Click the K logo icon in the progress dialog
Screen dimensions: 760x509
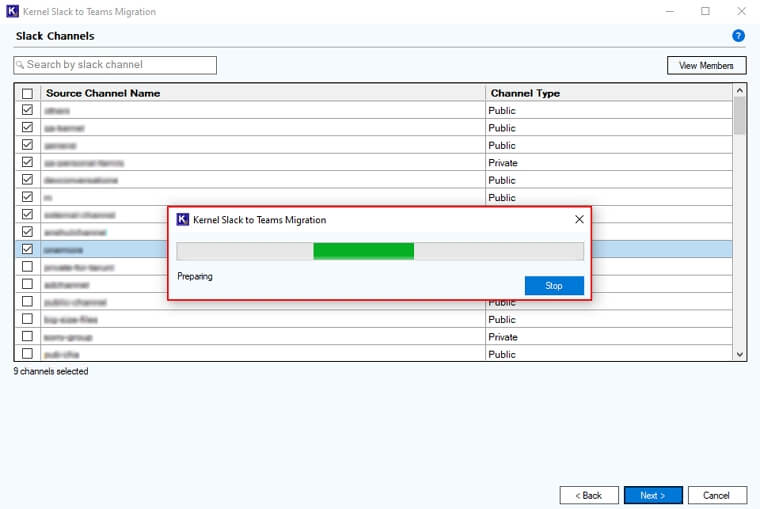click(183, 220)
